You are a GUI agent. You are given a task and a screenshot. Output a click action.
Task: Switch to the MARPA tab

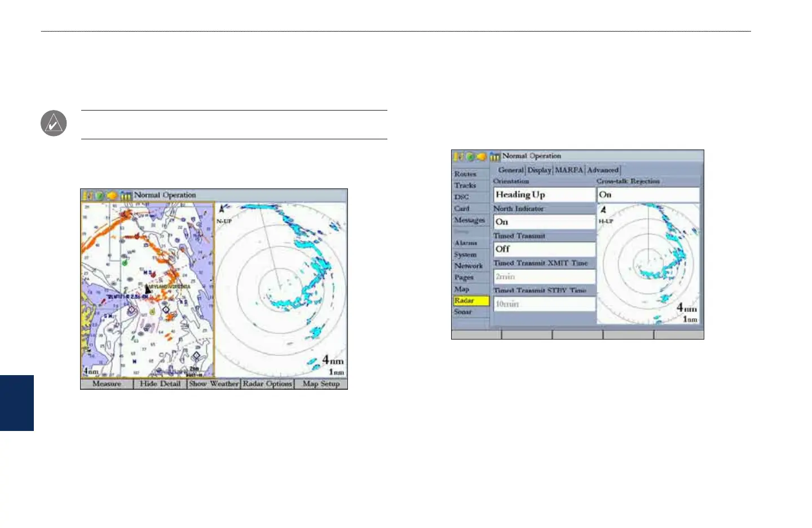pyautogui.click(x=569, y=170)
